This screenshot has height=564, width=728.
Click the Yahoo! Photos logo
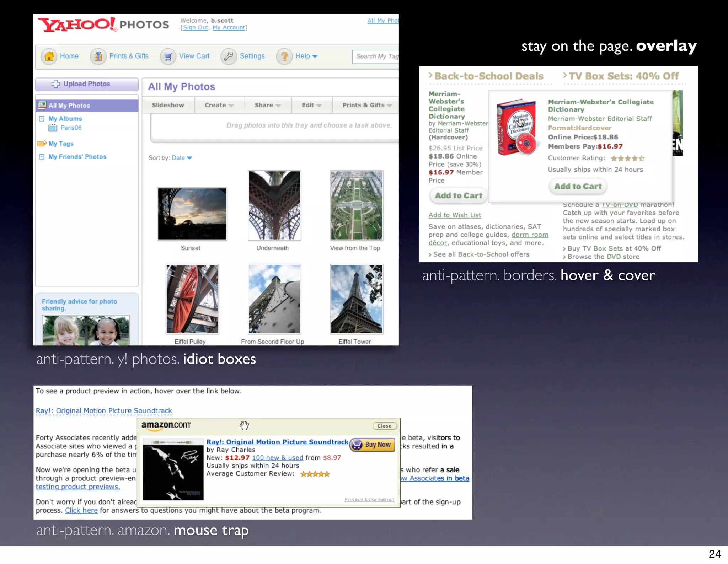[x=103, y=25]
